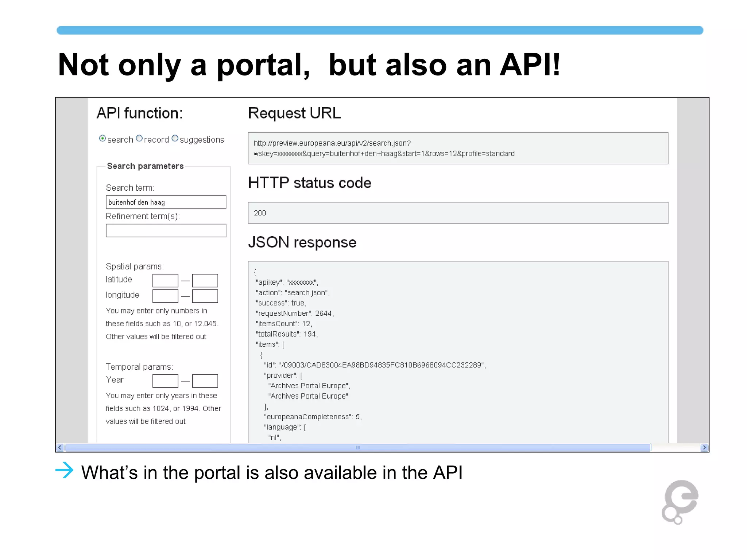Image resolution: width=747 pixels, height=560 pixels.
Task: Select the search API function radio
Action: pyautogui.click(x=102, y=139)
